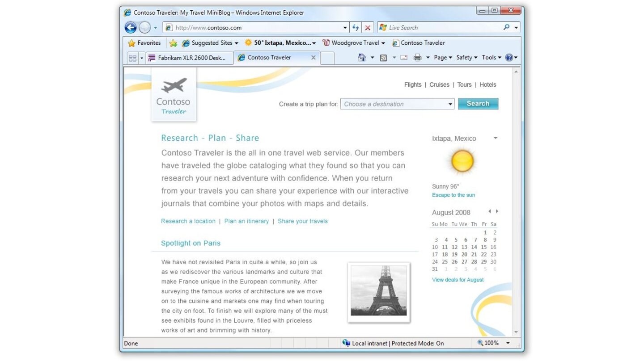Select August 15 in calendar

tap(484, 247)
